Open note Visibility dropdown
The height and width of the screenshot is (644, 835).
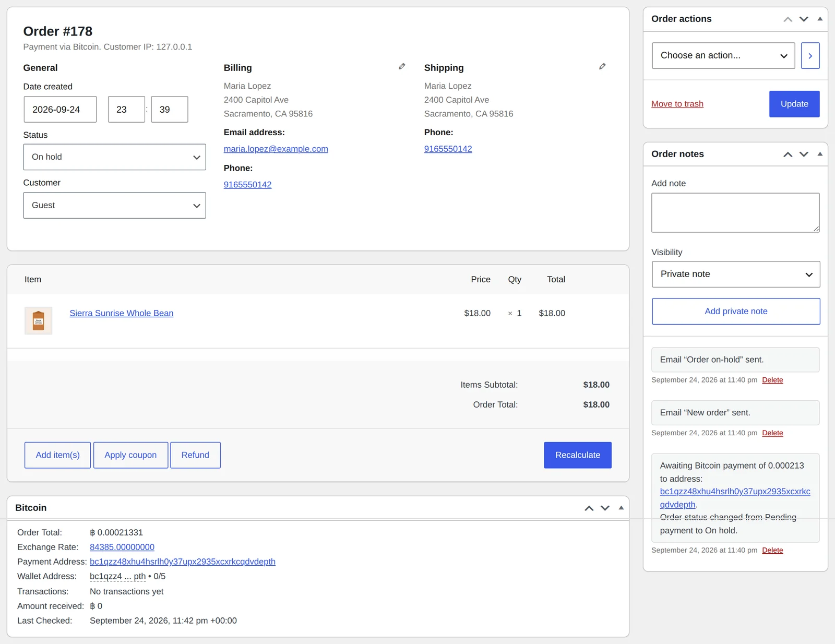pos(736,275)
